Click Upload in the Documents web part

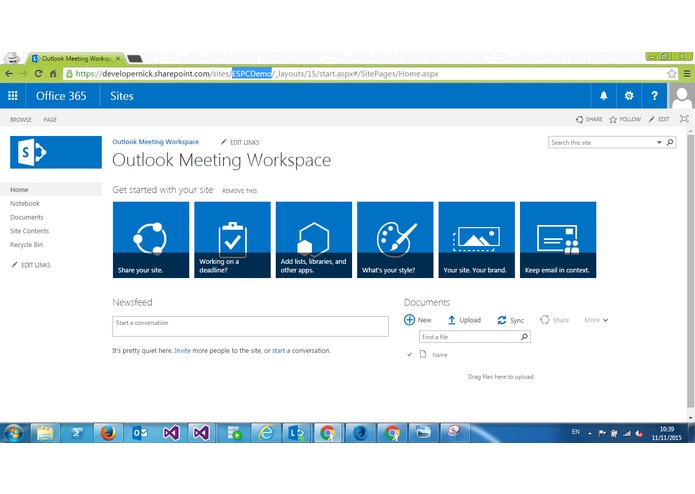click(x=464, y=320)
